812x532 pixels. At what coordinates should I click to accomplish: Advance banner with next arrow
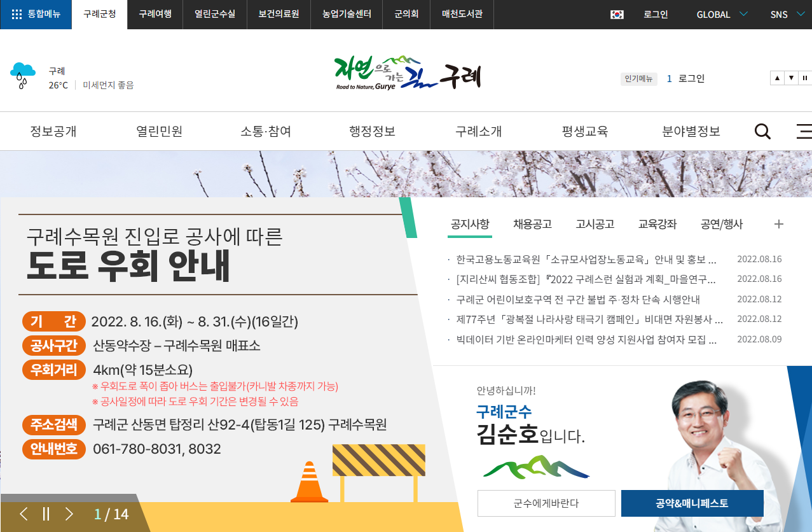point(69,513)
